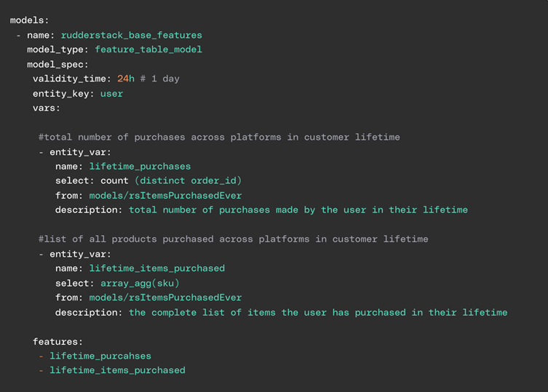Click the comment '#total number of purchases across platforms'
The image size is (548, 392).
[159, 137]
